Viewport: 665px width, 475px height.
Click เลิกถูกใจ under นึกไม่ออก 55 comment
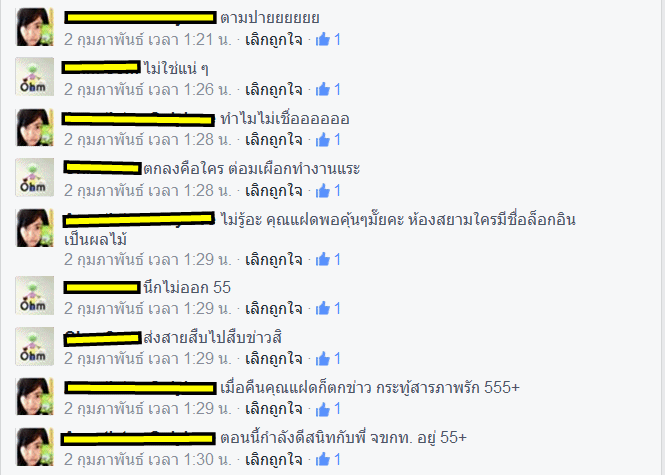(x=274, y=309)
